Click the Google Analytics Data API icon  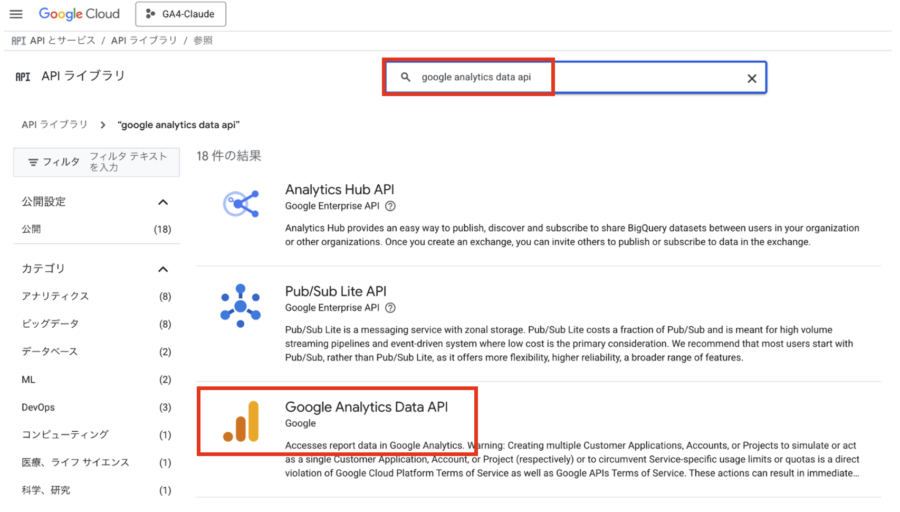pos(240,421)
